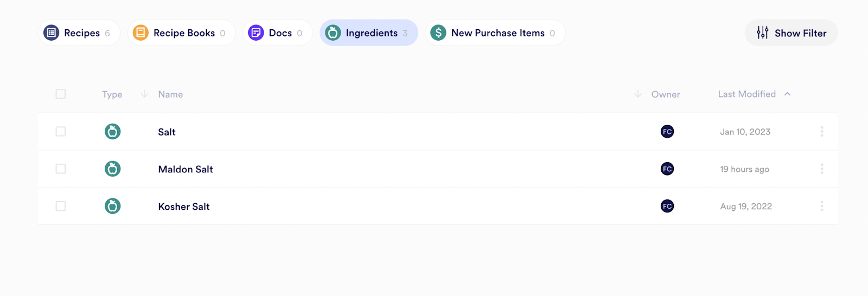Click the Maldon Salt ingredient icon
Screen dimensions: 868x297
112,169
